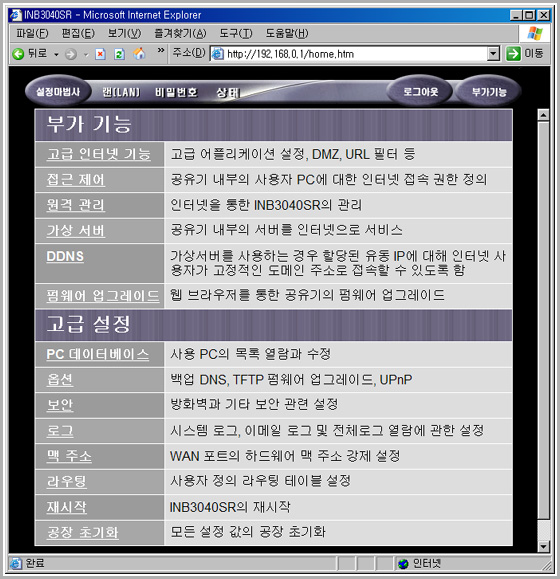Click the text 'WAN 포트의 하드웨어 맥 주소 강제 설정'
The height and width of the screenshot is (579, 560).
click(285, 456)
